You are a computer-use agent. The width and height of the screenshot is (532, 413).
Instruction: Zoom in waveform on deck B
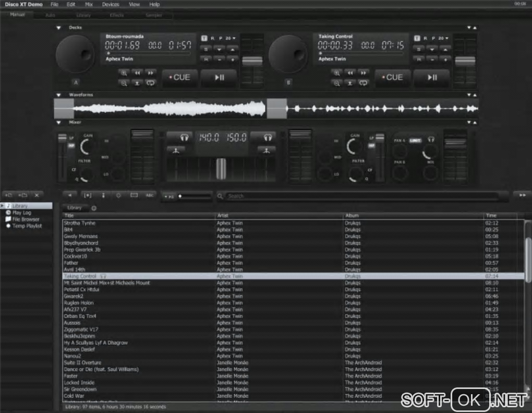pyautogui.click(x=336, y=73)
